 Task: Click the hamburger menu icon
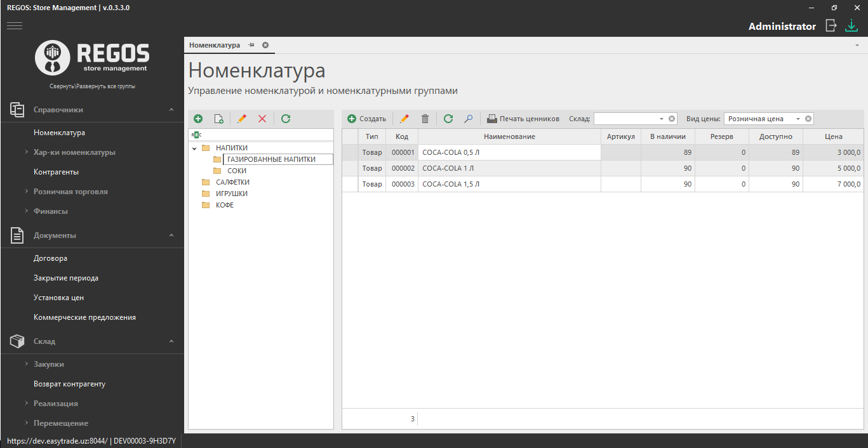14,25
